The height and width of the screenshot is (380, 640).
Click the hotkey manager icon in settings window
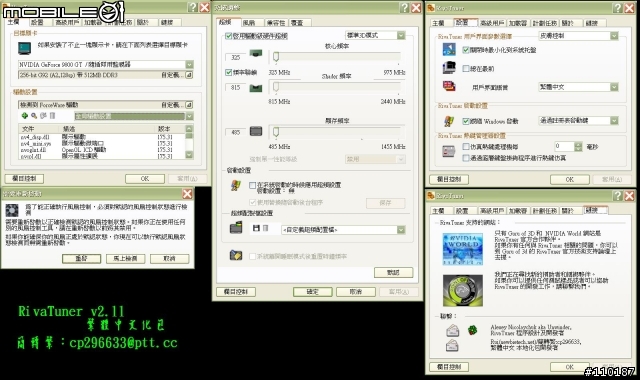coord(449,151)
